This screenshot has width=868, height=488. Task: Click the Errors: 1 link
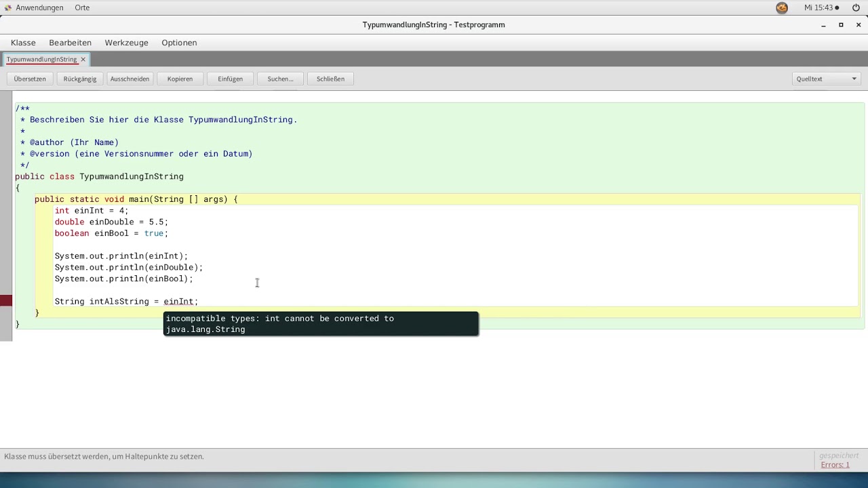tap(835, 465)
